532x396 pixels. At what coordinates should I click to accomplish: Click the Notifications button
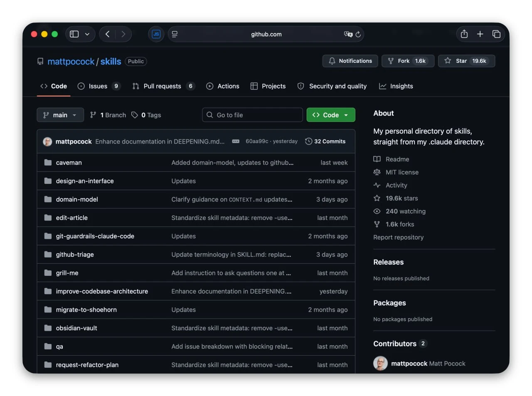point(350,61)
